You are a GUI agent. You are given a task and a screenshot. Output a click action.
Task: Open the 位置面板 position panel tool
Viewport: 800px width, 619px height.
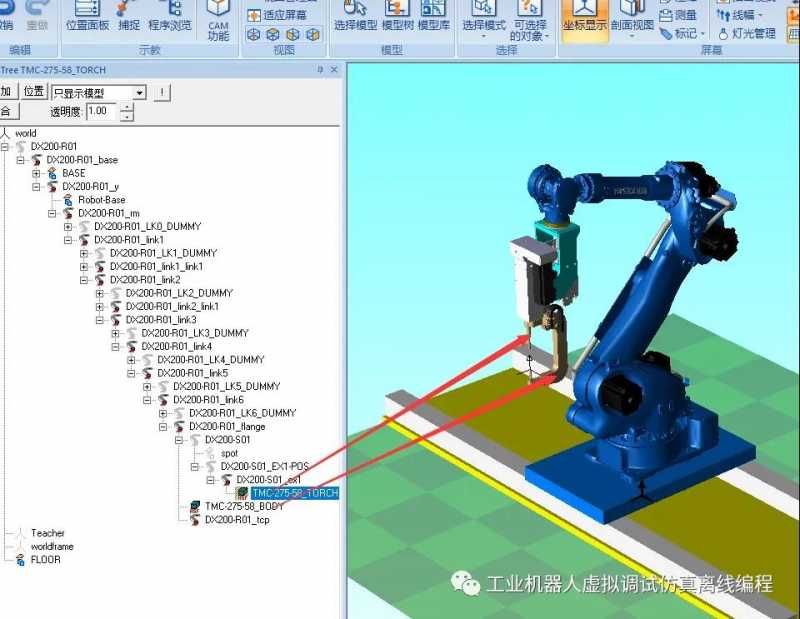coord(87,16)
